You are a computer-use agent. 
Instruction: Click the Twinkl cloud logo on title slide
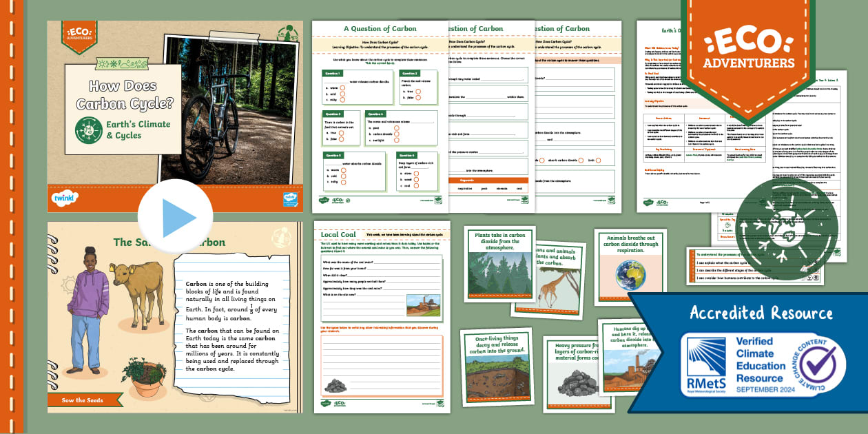coord(64,198)
